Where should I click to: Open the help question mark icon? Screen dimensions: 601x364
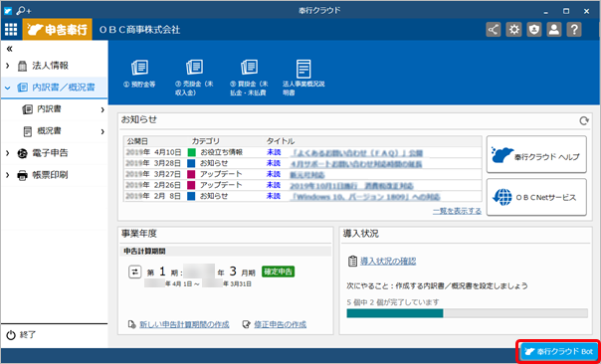(574, 30)
